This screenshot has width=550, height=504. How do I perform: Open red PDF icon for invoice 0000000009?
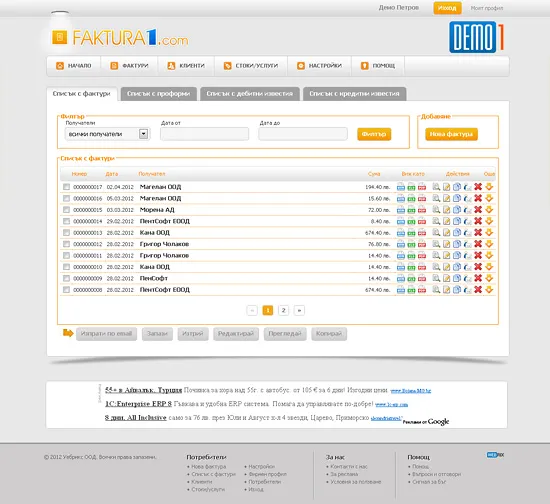[x=422, y=278]
